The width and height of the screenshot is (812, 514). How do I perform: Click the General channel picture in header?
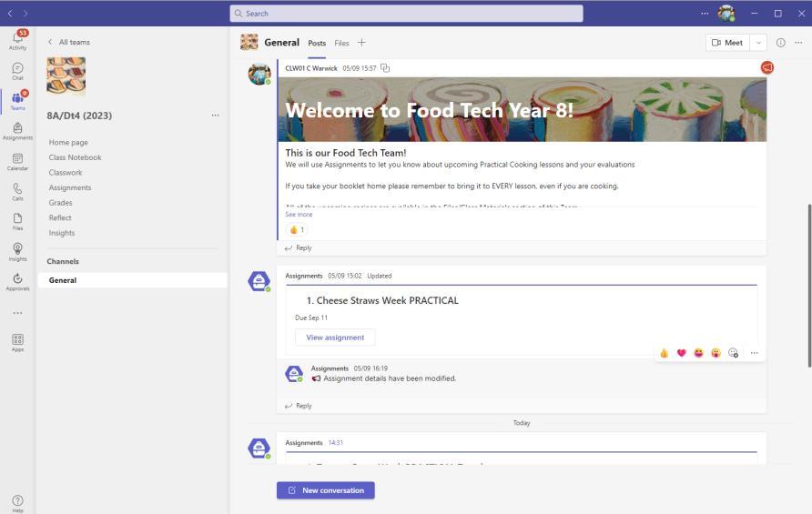tap(249, 43)
